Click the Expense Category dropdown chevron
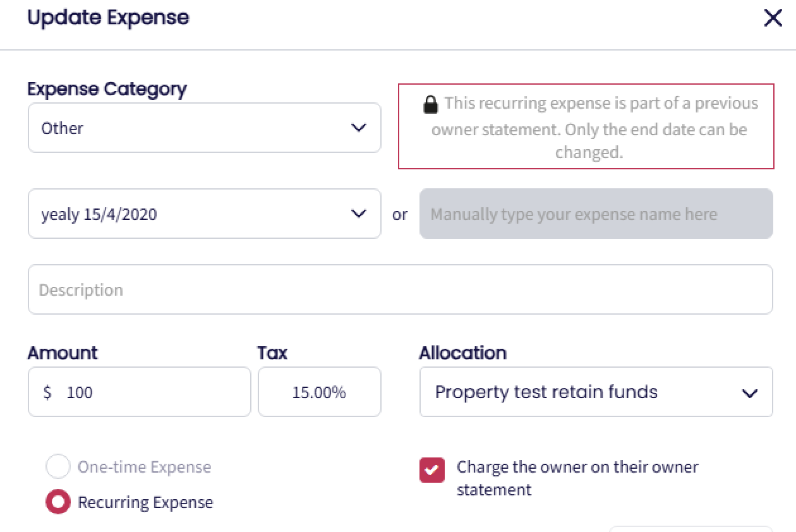Viewport: 796px width, 532px height. 358,128
